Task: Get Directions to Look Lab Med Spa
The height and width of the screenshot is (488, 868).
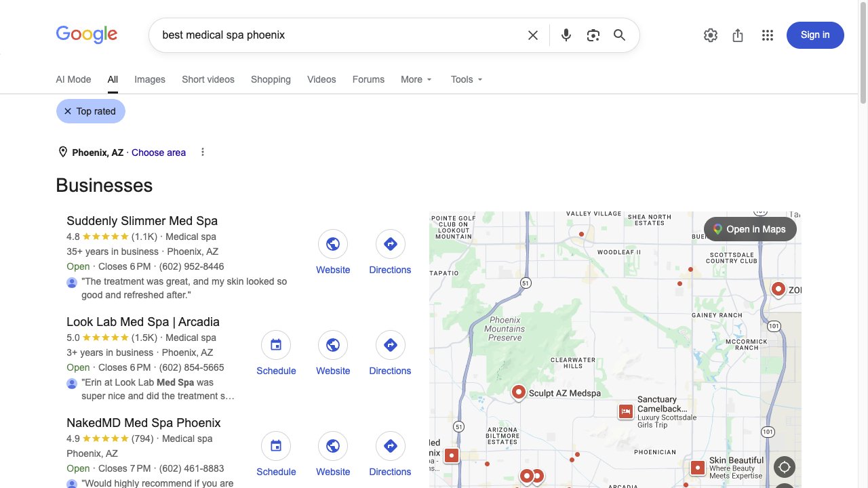Action: click(390, 353)
